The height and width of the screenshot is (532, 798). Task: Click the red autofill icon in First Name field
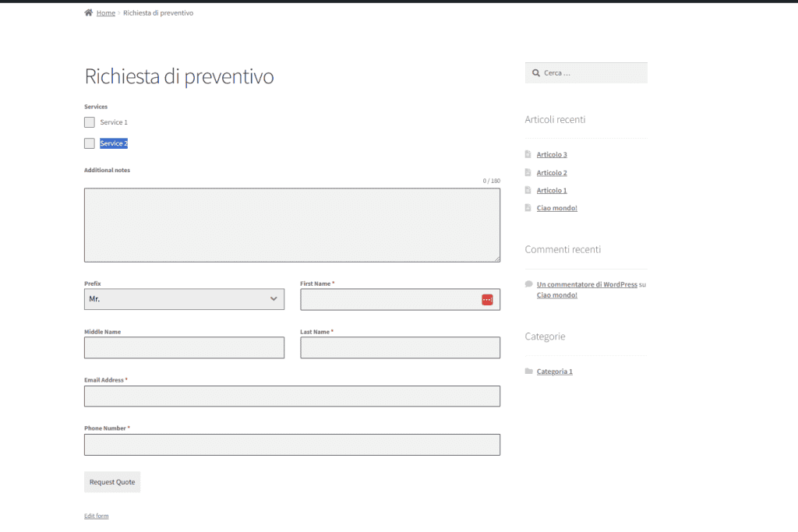click(487, 299)
